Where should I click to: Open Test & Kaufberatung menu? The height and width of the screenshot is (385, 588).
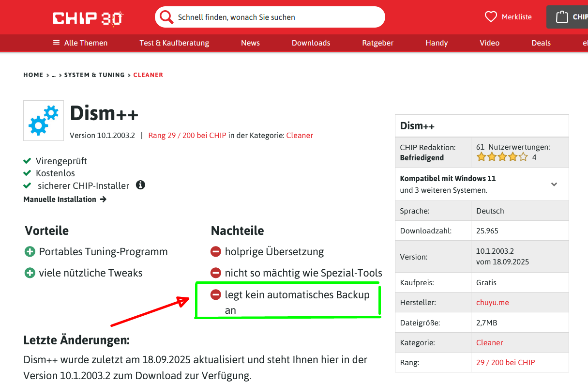pos(174,43)
